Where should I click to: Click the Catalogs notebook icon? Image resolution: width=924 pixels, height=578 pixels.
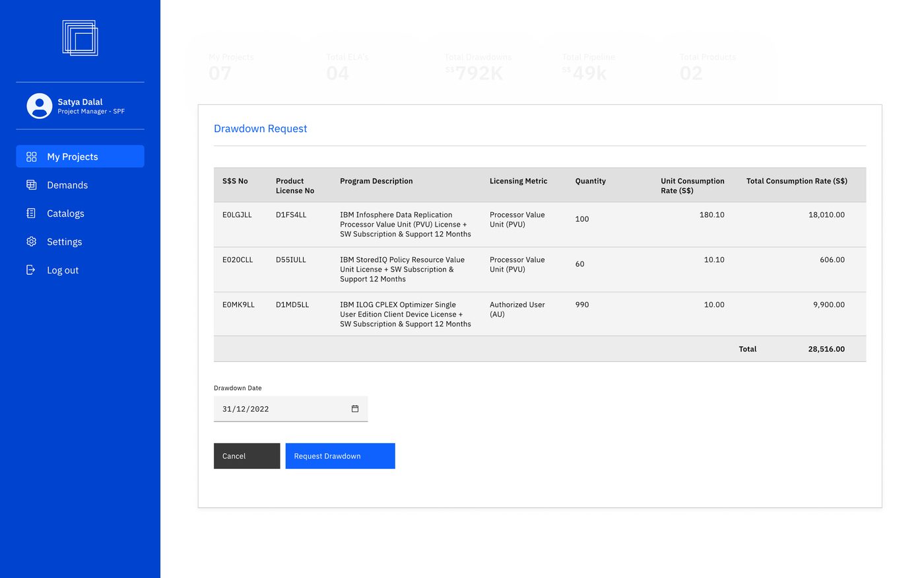[x=31, y=213]
